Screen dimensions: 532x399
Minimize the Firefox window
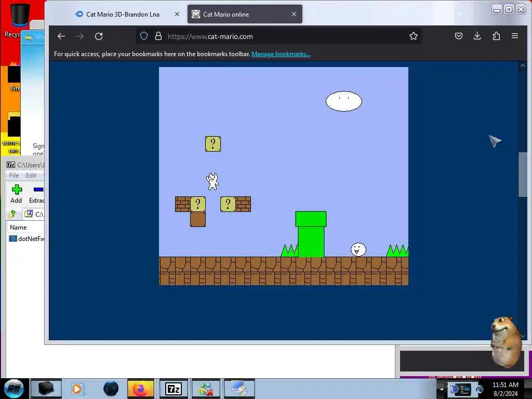coord(497,9)
